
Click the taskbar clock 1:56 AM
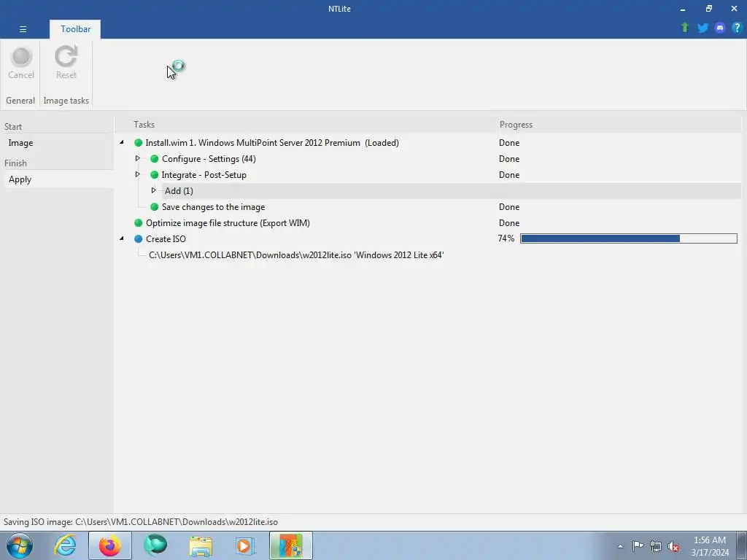coord(710,540)
